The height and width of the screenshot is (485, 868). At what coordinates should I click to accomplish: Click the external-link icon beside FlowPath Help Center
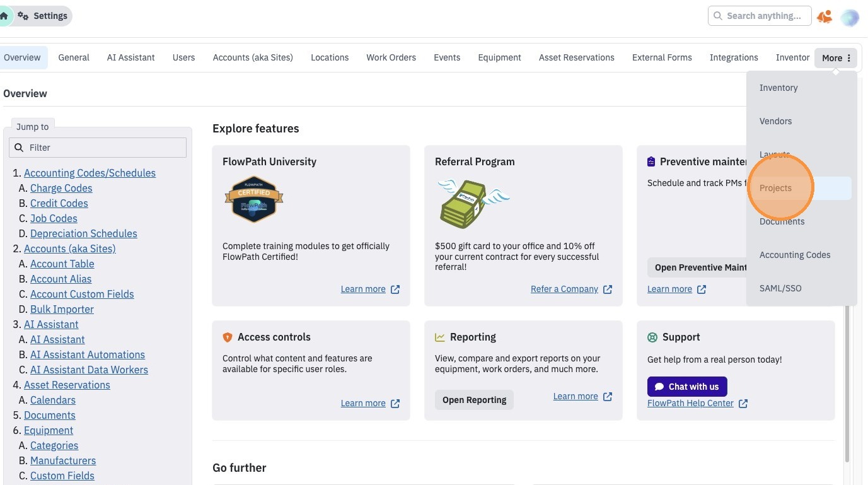743,404
